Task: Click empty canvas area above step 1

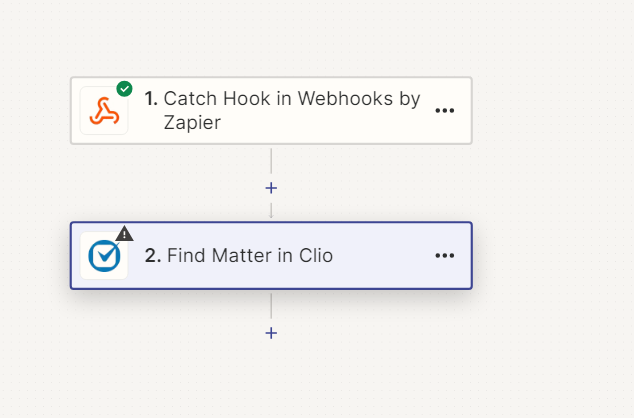Action: pos(271,36)
